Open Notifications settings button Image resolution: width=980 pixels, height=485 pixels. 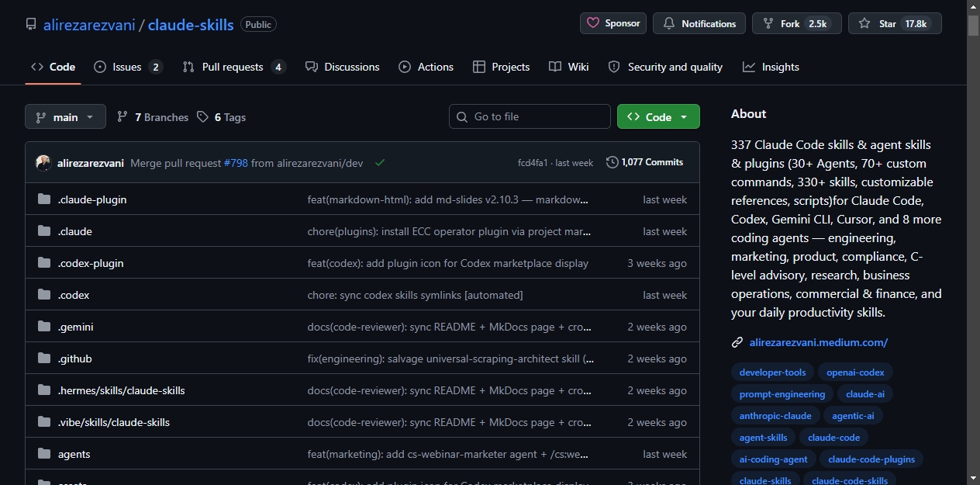point(699,23)
